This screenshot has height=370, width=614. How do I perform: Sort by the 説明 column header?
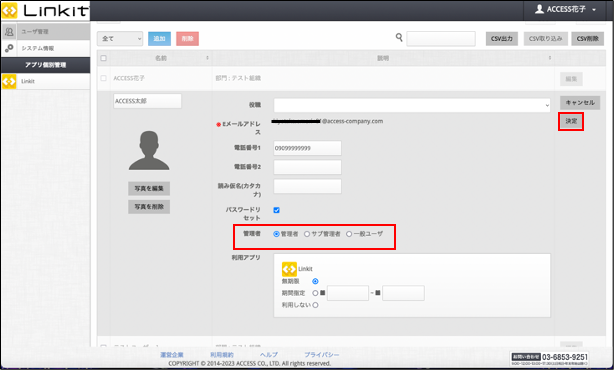click(383, 58)
